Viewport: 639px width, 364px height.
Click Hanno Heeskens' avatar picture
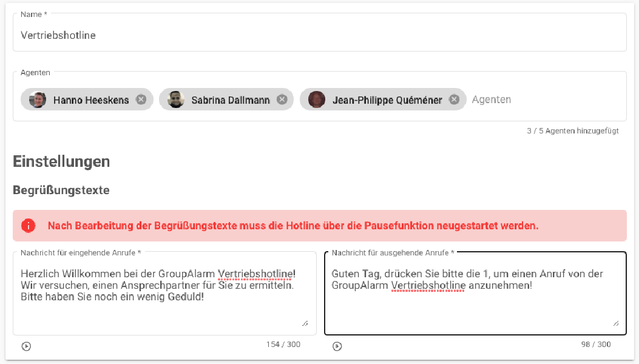37,99
